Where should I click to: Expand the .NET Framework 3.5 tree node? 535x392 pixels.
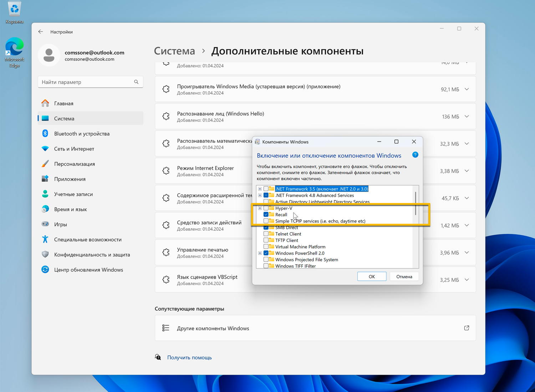(x=260, y=189)
